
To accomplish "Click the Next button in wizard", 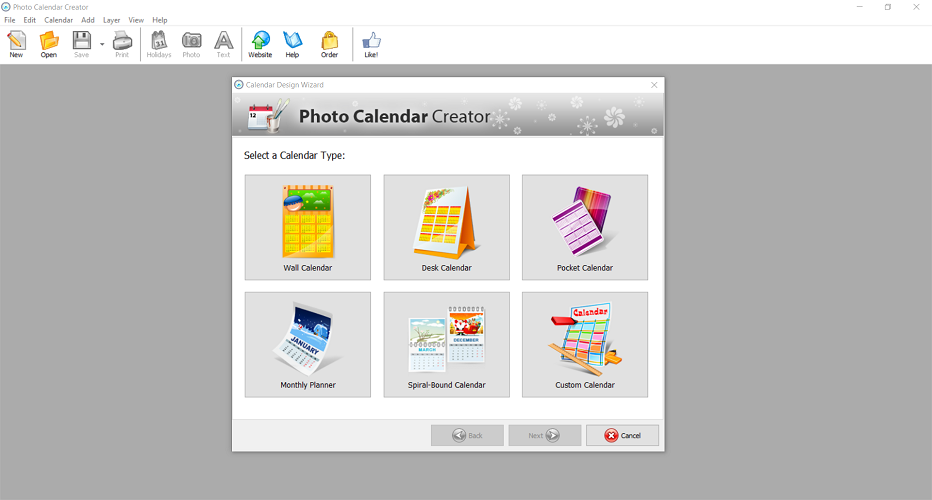I will (x=544, y=435).
